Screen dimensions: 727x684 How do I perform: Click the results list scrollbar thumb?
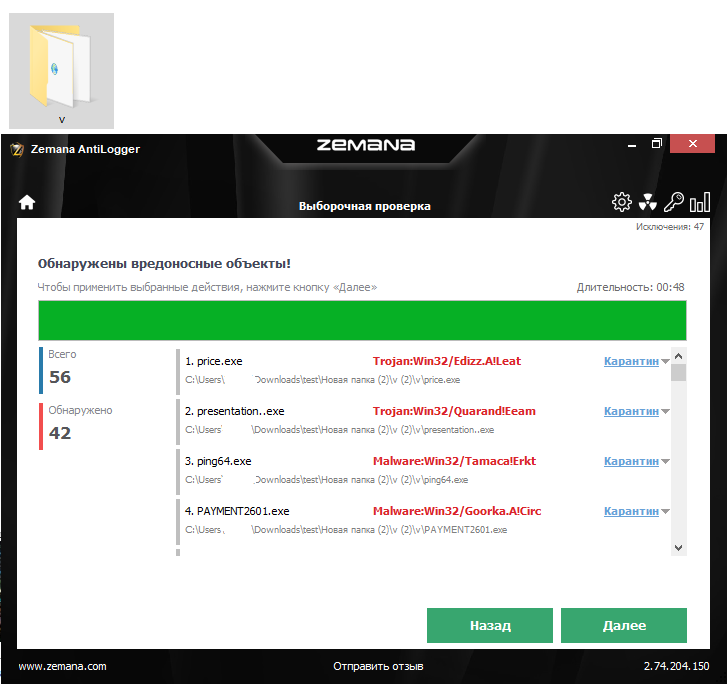678,373
